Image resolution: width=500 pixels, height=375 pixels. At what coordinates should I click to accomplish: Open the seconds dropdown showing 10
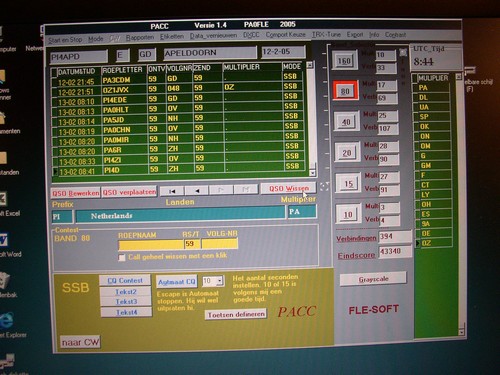[x=219, y=281]
